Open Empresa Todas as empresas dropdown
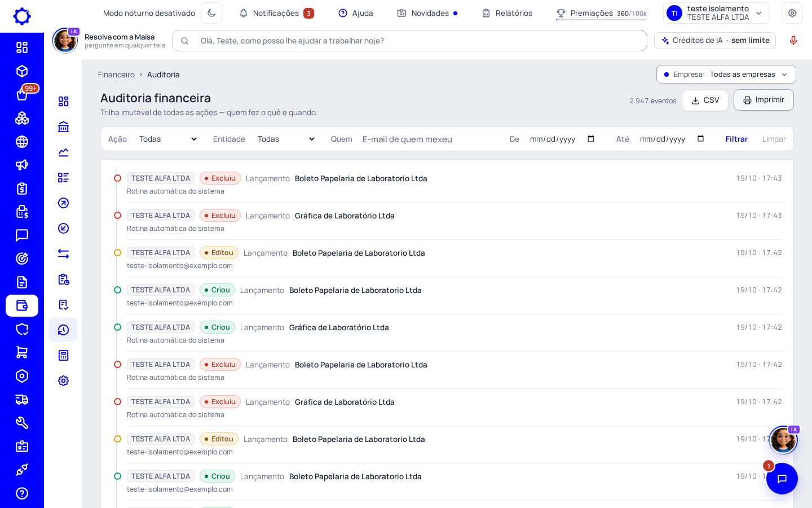Image resolution: width=812 pixels, height=508 pixels. click(726, 75)
